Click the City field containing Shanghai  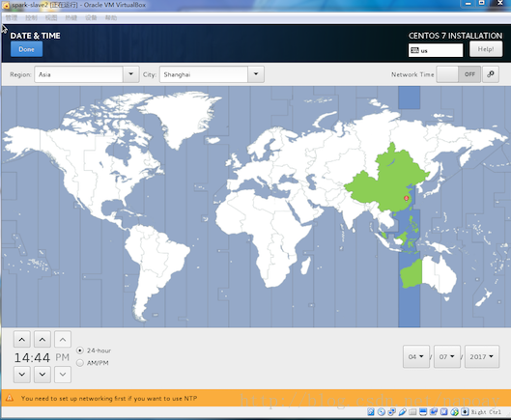[x=204, y=74]
